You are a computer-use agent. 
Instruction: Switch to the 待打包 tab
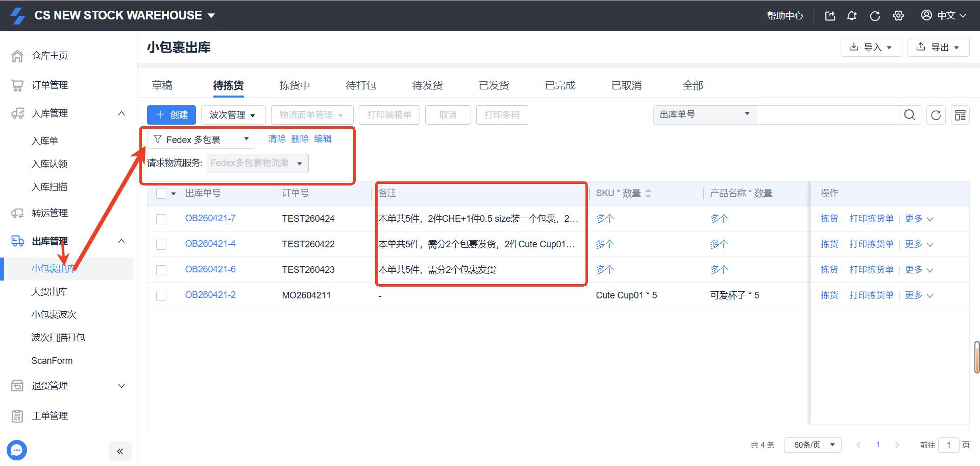coord(361,85)
